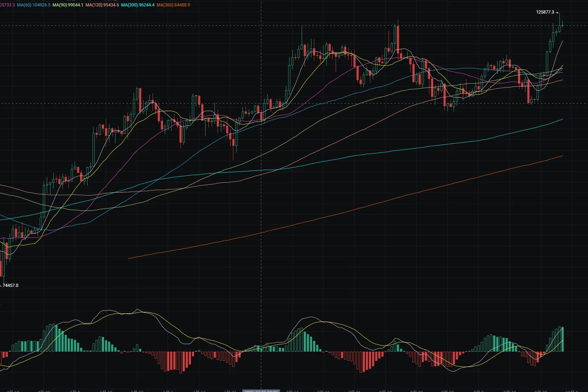The image size is (588, 392).
Task: Click the highlighted crosshair date label on time axis
Action: coord(261,391)
